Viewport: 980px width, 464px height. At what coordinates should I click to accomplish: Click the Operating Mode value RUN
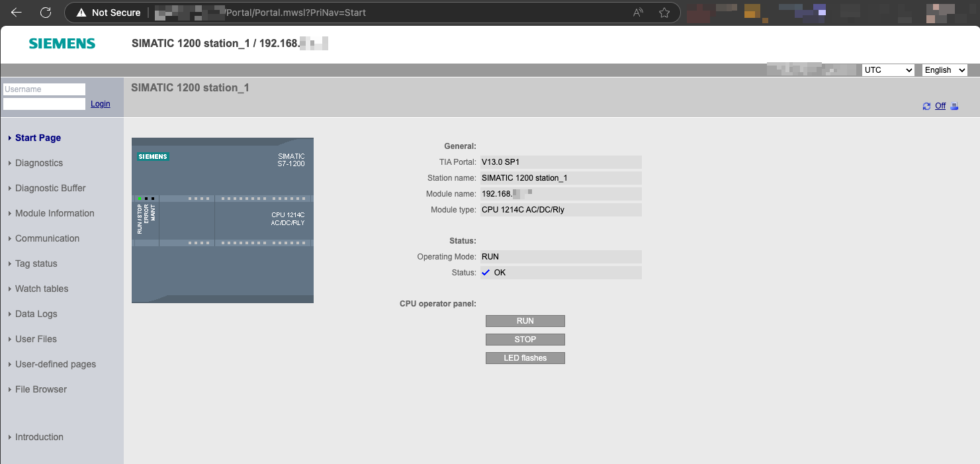click(x=561, y=257)
